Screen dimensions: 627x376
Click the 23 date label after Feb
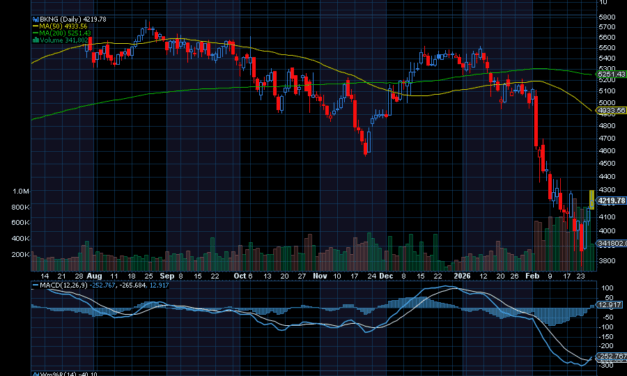click(581, 276)
